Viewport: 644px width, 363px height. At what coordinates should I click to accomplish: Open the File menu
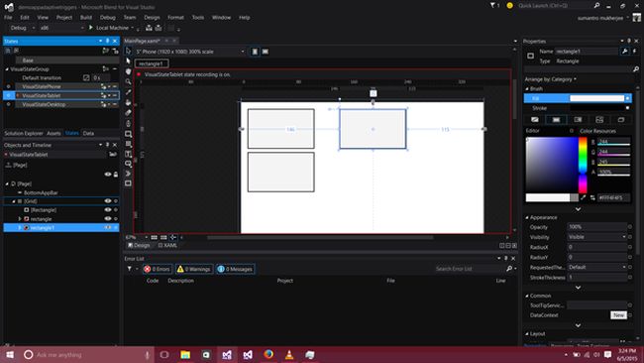tap(8, 17)
